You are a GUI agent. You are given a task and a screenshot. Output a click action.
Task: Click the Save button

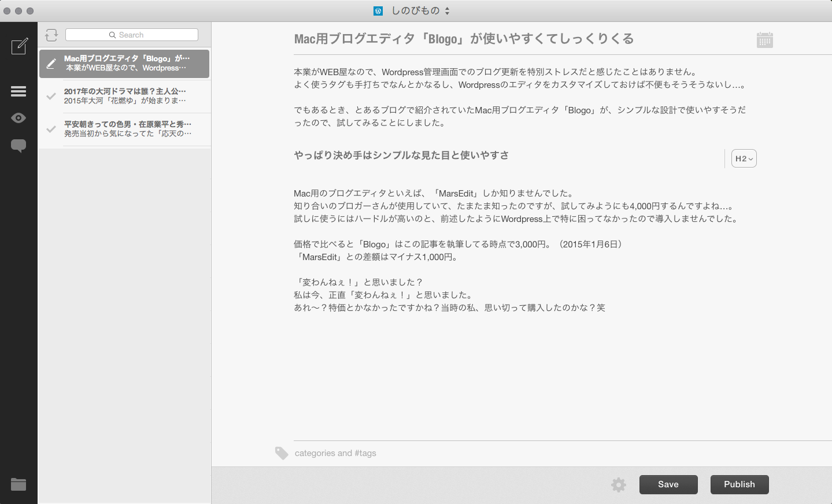coord(668,484)
